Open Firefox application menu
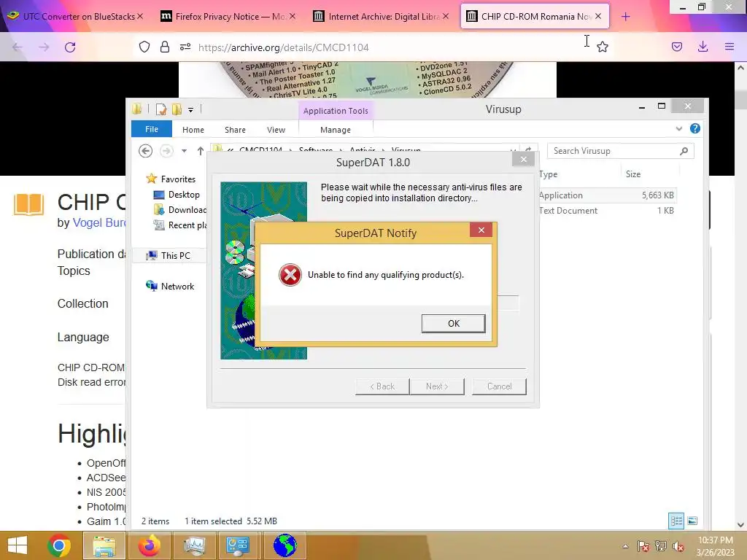 (x=729, y=47)
